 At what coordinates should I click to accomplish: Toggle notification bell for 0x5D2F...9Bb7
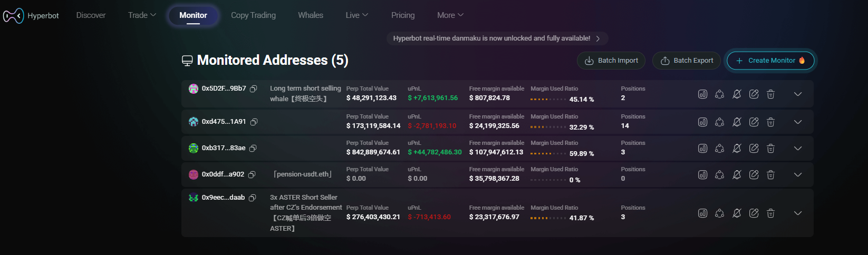pyautogui.click(x=737, y=94)
